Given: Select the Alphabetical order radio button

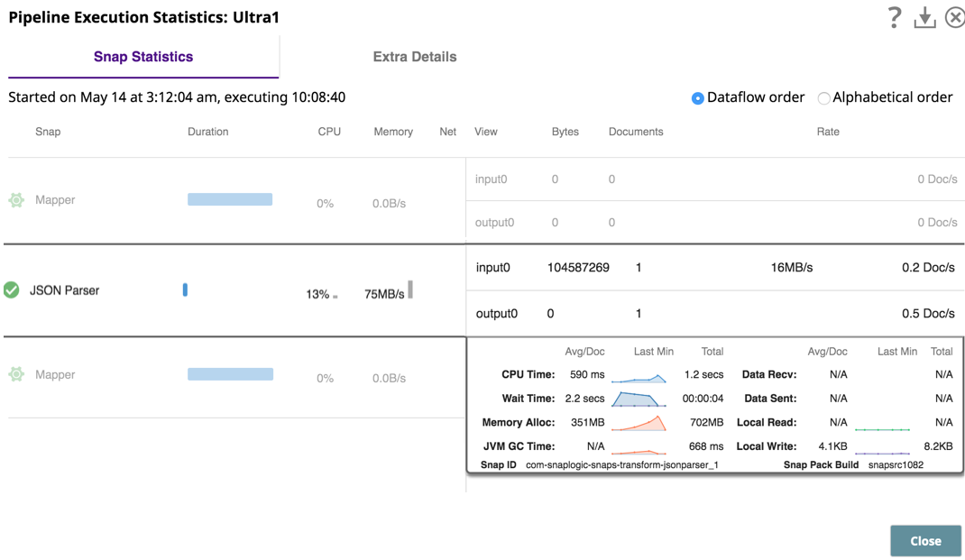Looking at the screenshot, I should pyautogui.click(x=823, y=98).
